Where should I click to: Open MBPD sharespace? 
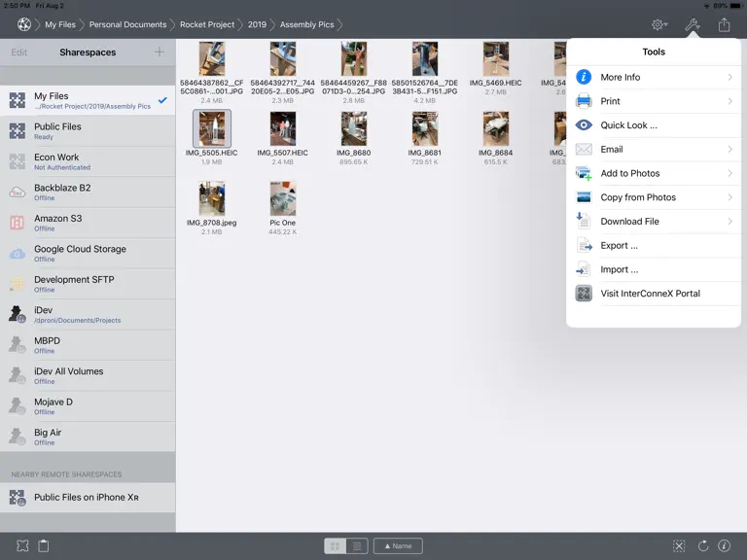(88, 345)
